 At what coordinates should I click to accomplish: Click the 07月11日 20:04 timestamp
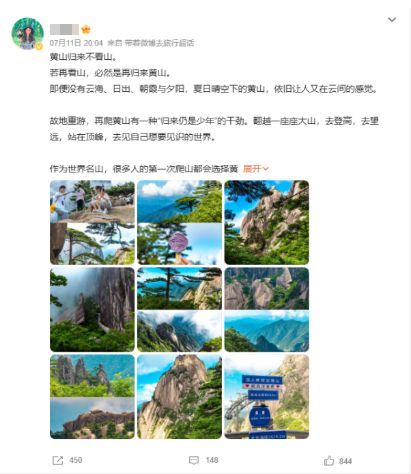[76, 43]
